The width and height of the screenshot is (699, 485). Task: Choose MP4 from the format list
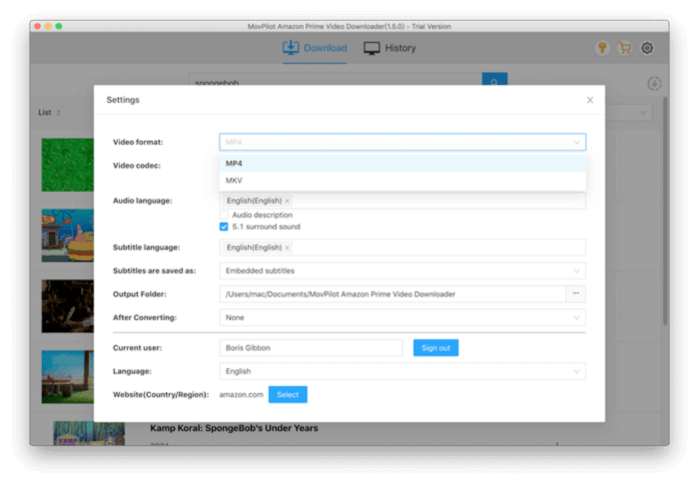(402, 163)
